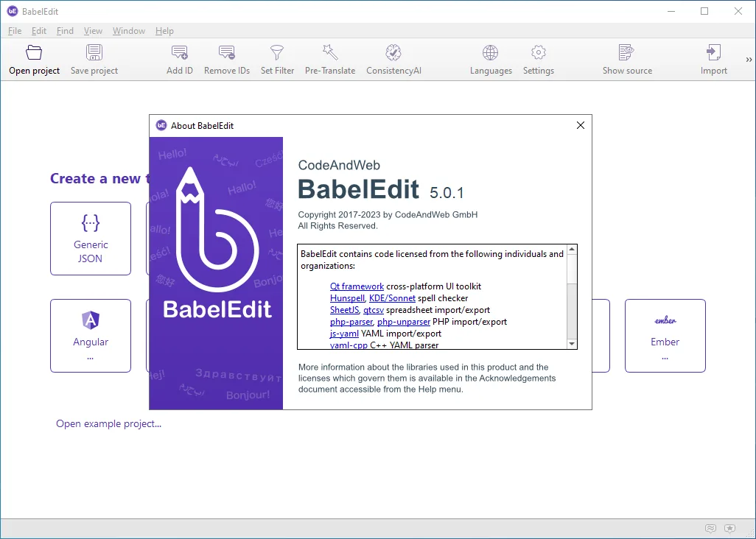Click the CodeAndWeb heading text
Viewport: 756px width, 539px height.
339,165
